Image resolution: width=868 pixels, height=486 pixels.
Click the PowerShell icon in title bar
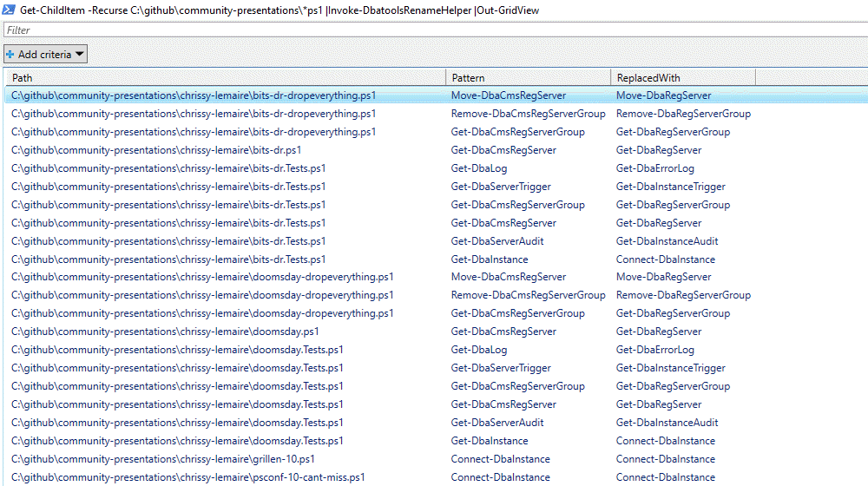[9, 10]
